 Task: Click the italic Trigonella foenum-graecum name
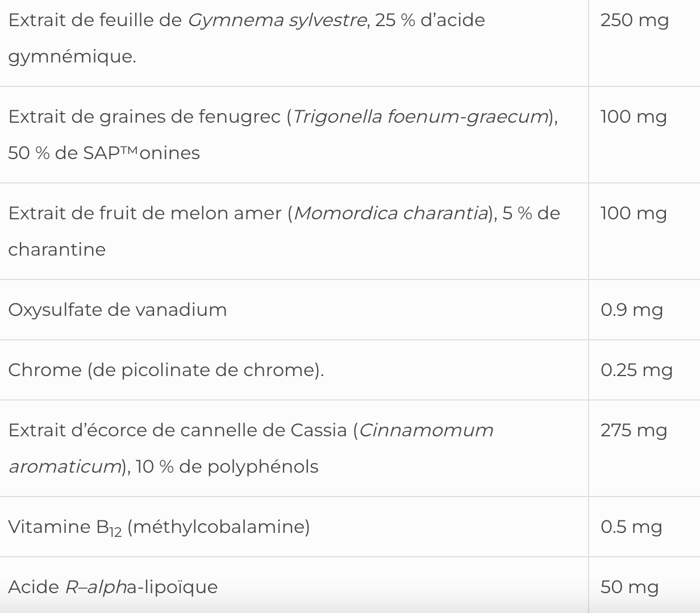click(x=421, y=117)
